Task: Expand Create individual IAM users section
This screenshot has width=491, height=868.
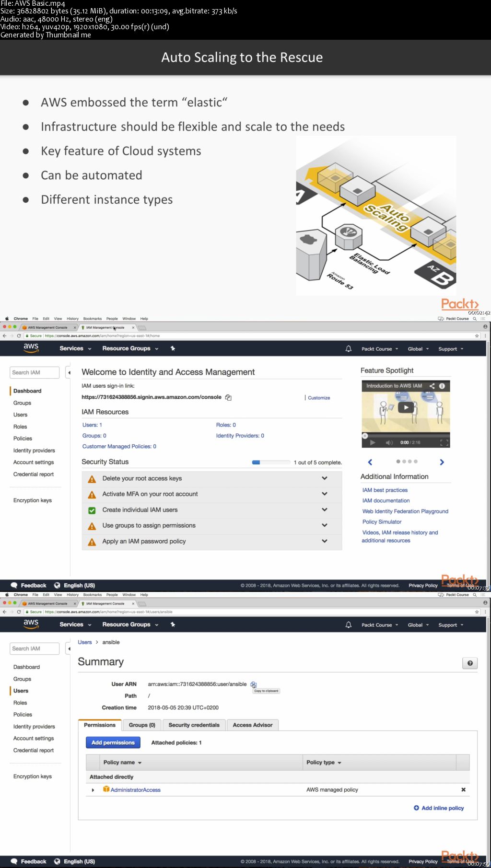Action: [325, 509]
